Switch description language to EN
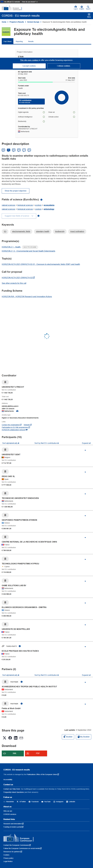The height and width of the screenshot is (868, 93). (8, 150)
